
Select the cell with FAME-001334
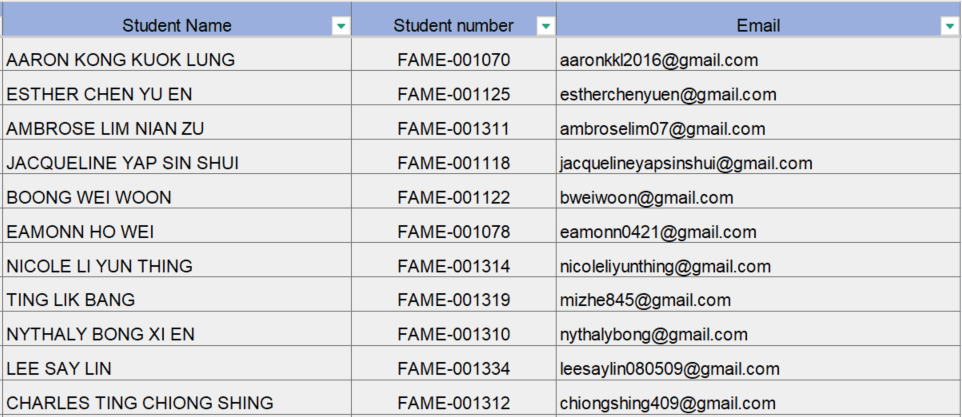[453, 369]
